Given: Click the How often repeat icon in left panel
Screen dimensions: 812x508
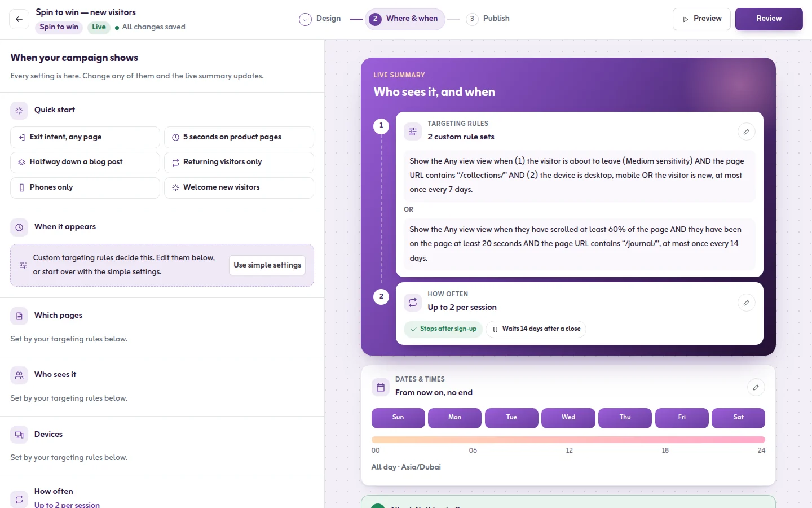Looking at the screenshot, I should tap(19, 498).
